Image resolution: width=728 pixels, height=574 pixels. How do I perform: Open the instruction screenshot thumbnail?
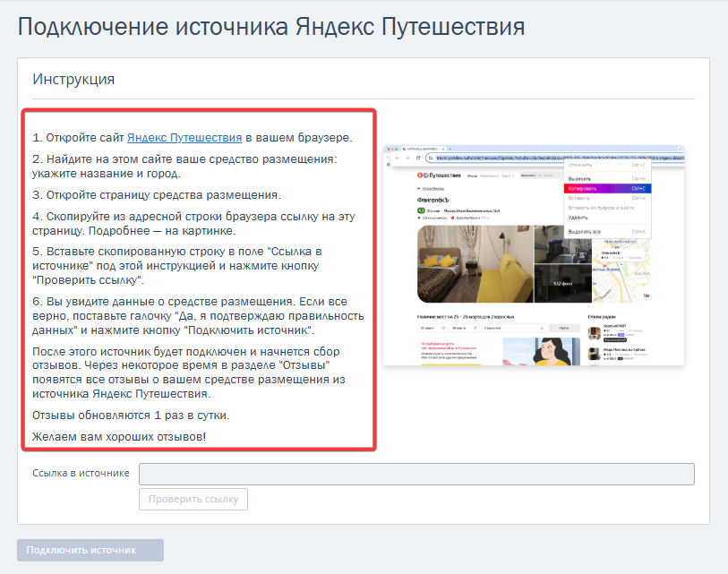534,255
